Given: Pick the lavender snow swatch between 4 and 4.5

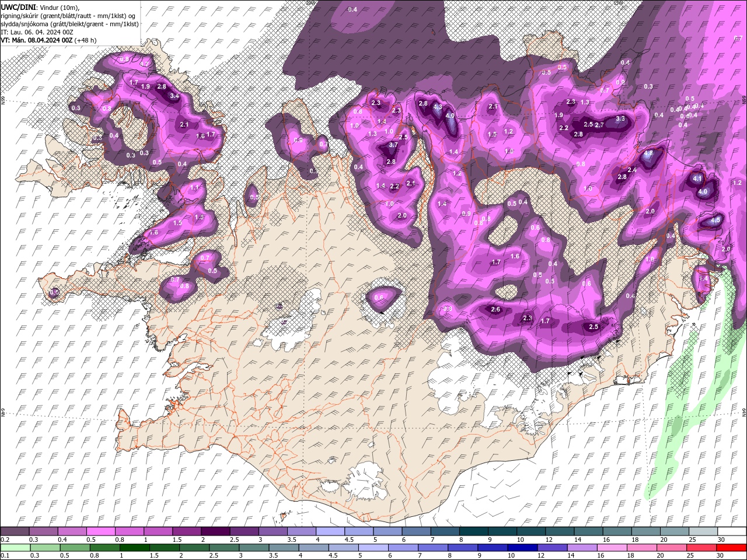Looking at the screenshot, I should [x=330, y=531].
